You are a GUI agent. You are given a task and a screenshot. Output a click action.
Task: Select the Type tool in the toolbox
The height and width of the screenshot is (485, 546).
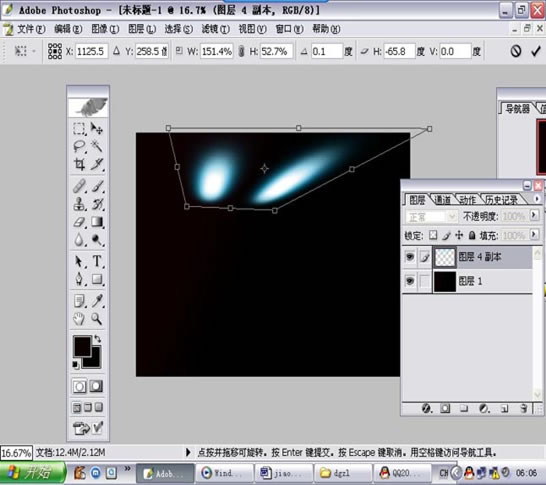97,261
